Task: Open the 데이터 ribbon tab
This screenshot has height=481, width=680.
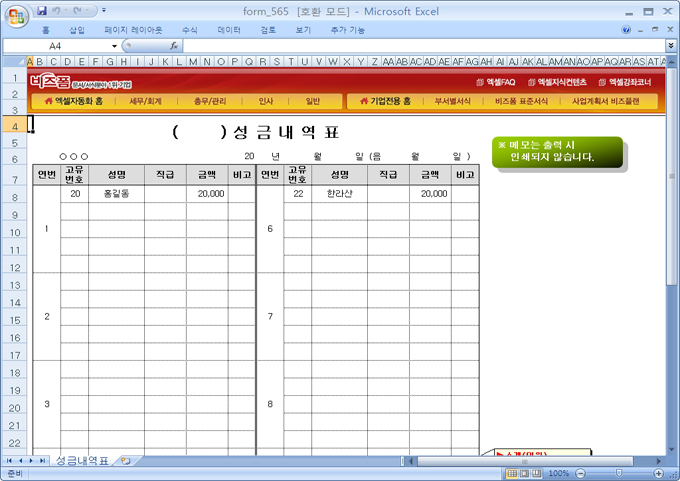Action: (x=229, y=30)
